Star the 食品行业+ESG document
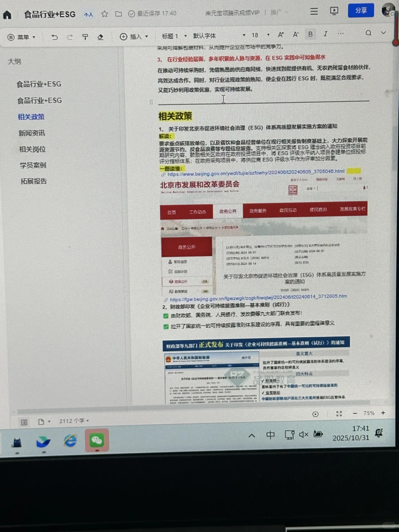Image resolution: width=399 pixels, height=532 pixels. tap(105, 14)
